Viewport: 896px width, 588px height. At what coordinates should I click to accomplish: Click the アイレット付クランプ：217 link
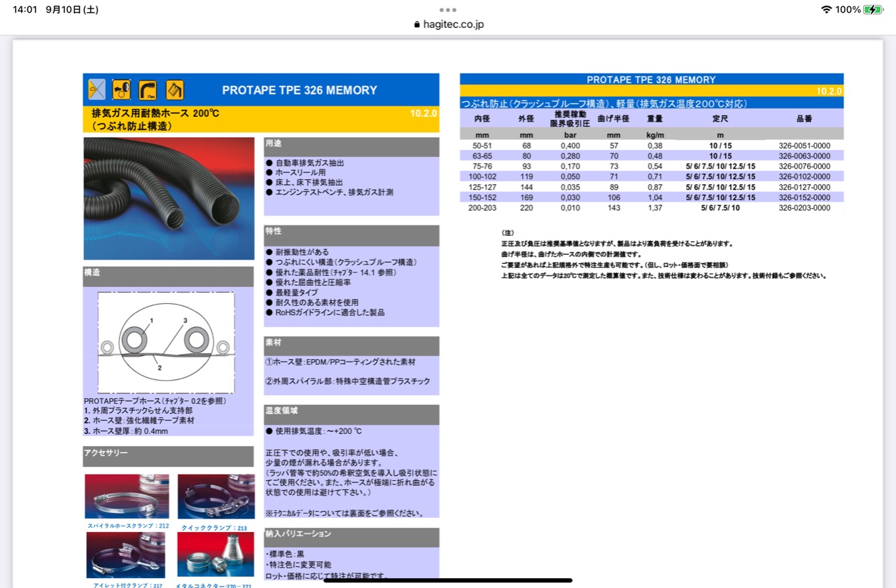click(x=128, y=584)
